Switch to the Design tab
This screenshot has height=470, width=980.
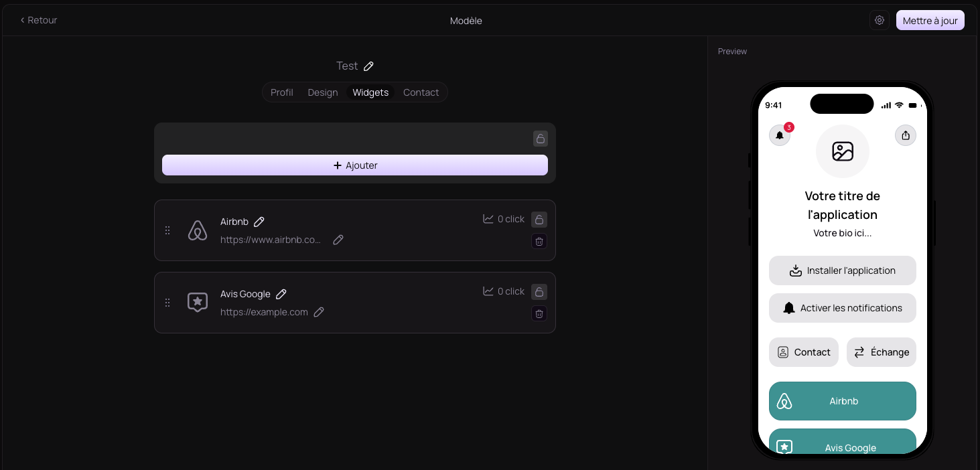click(x=323, y=92)
